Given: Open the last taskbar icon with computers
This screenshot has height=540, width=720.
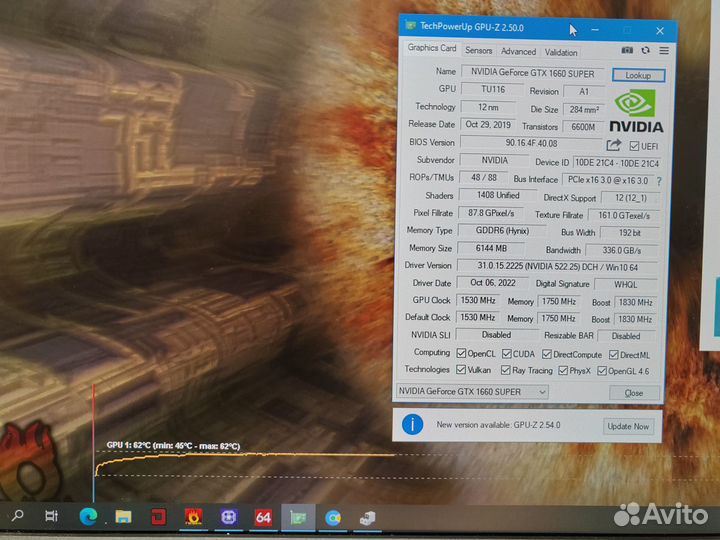Looking at the screenshot, I should click(367, 518).
